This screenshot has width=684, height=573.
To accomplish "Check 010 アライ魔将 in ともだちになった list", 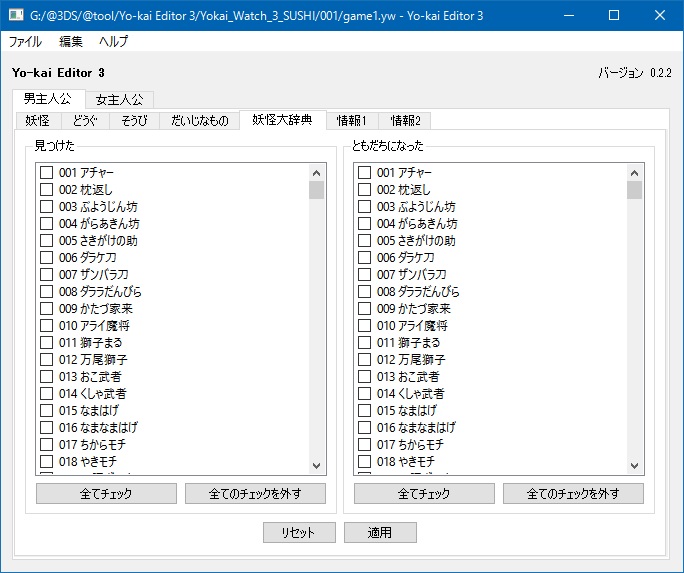I will click(x=364, y=325).
